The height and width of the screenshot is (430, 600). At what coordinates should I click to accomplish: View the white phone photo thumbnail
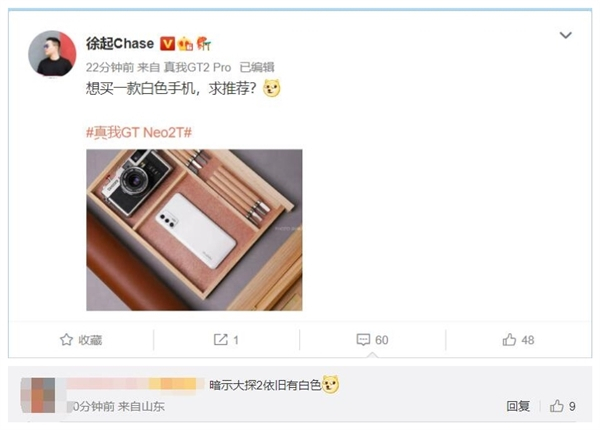(x=194, y=230)
